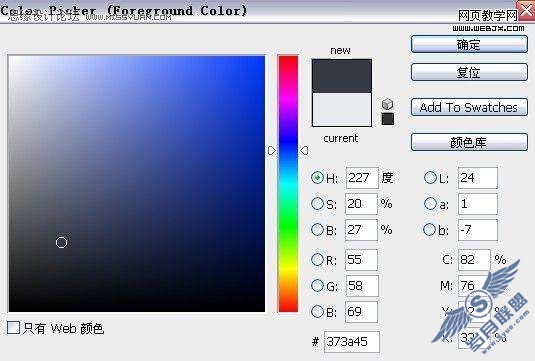Click the R value field showing 55
Image resolution: width=535 pixels, height=361 pixels.
tap(361, 260)
